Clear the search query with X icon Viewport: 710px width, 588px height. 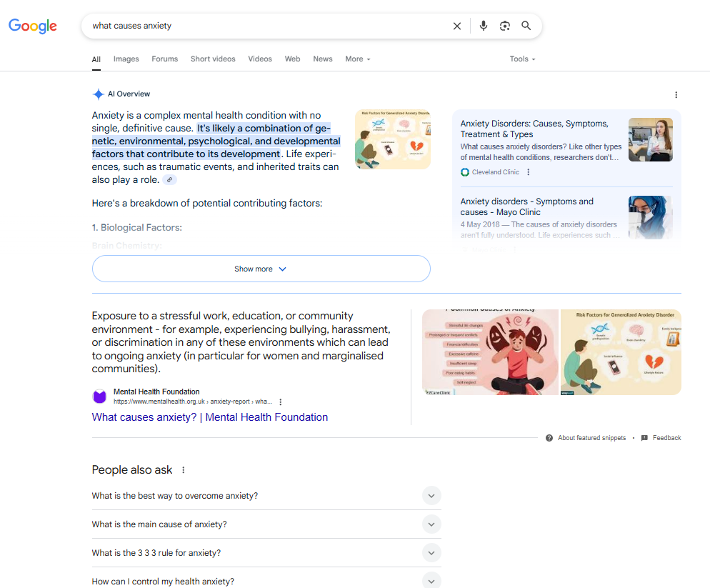(457, 26)
